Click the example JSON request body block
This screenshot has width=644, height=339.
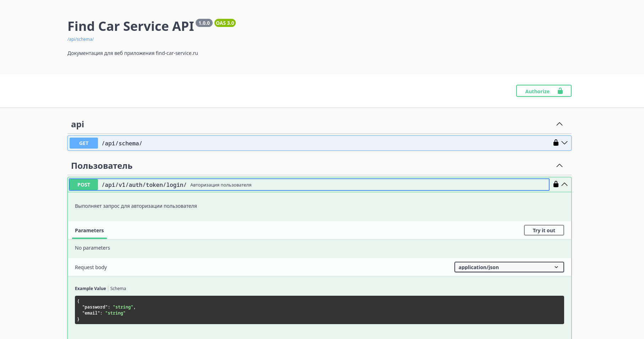pyautogui.click(x=319, y=310)
